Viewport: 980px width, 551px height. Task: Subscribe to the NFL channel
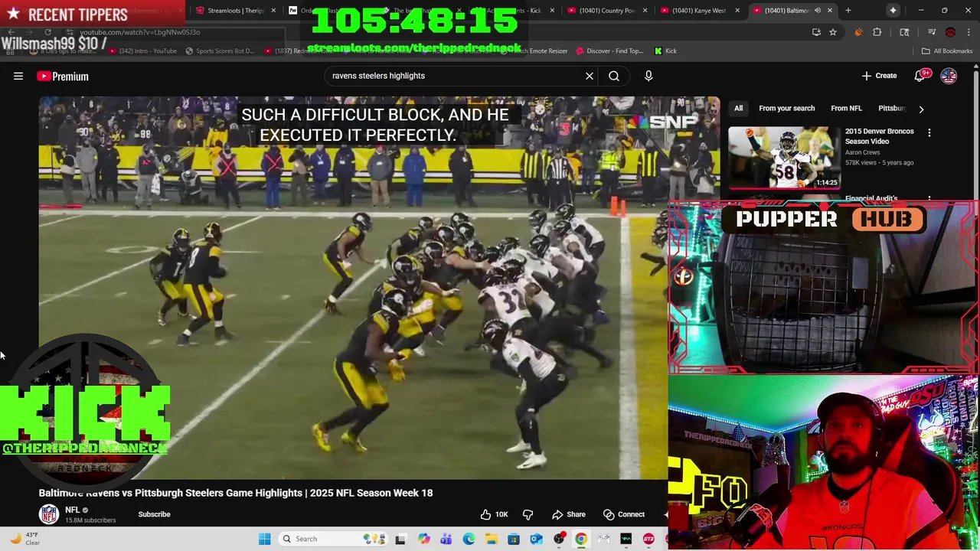[154, 514]
